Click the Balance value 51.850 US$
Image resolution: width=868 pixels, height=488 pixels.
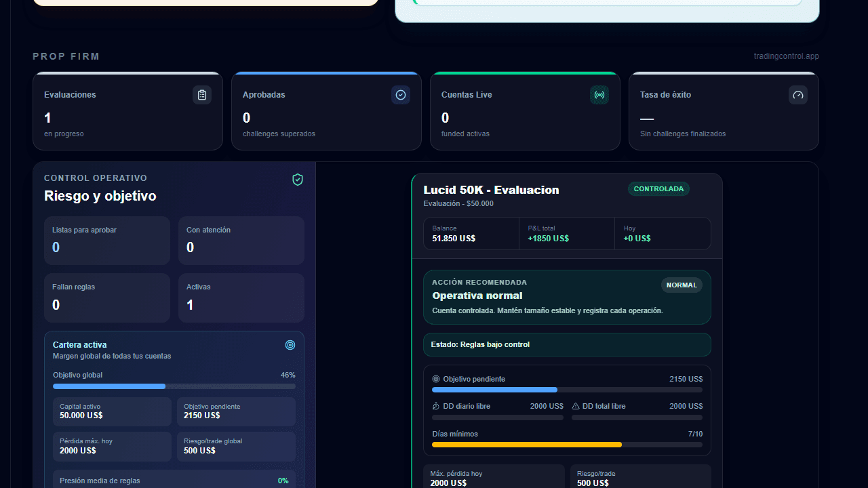click(454, 239)
